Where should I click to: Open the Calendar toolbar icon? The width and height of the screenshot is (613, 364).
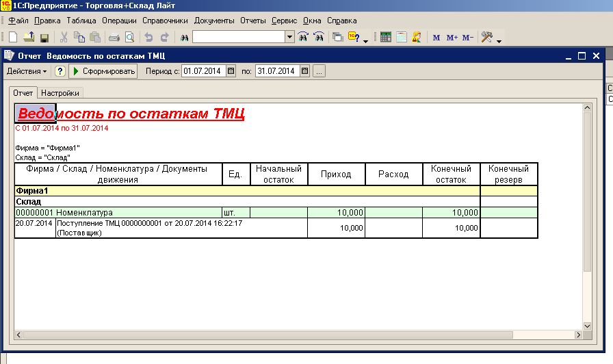pos(402,37)
